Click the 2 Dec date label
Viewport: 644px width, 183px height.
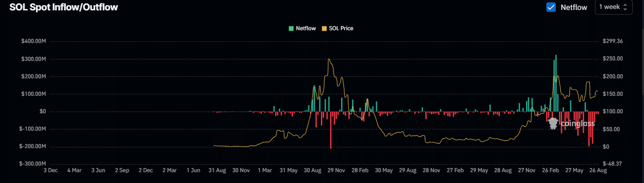pos(145,171)
